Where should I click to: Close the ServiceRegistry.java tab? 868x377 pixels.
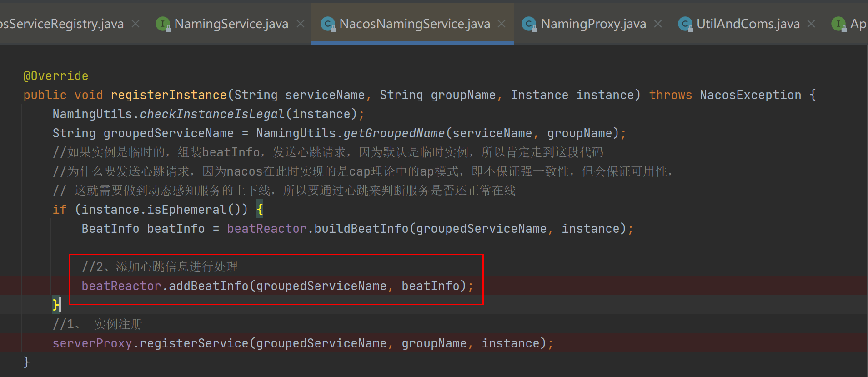[x=135, y=24]
